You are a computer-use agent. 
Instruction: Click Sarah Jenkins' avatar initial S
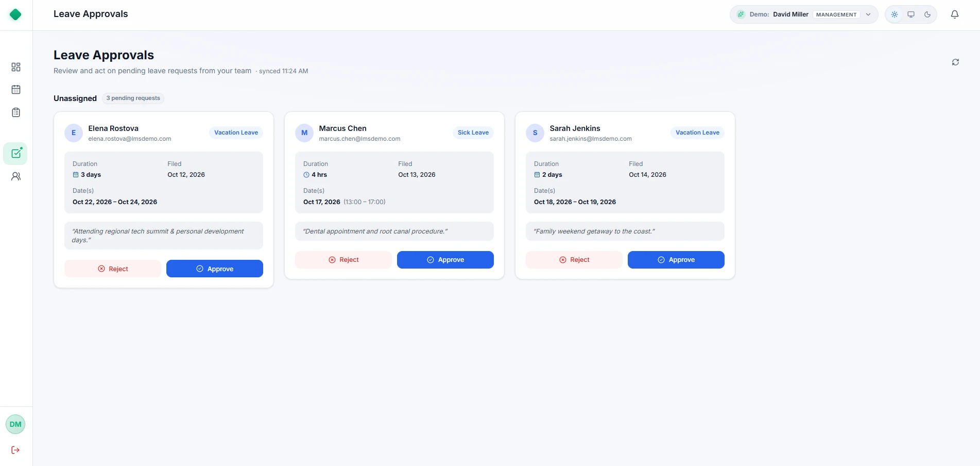pyautogui.click(x=535, y=132)
